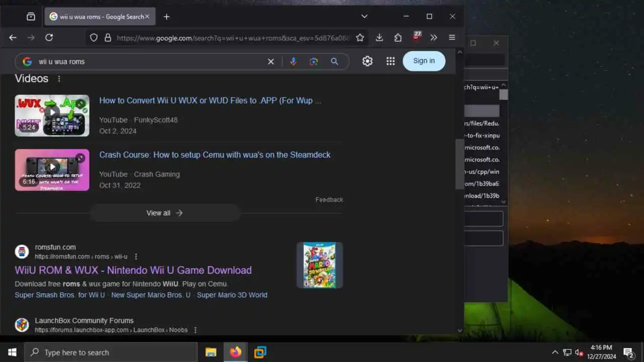
Task: Open the Google apps grid
Action: point(390,61)
